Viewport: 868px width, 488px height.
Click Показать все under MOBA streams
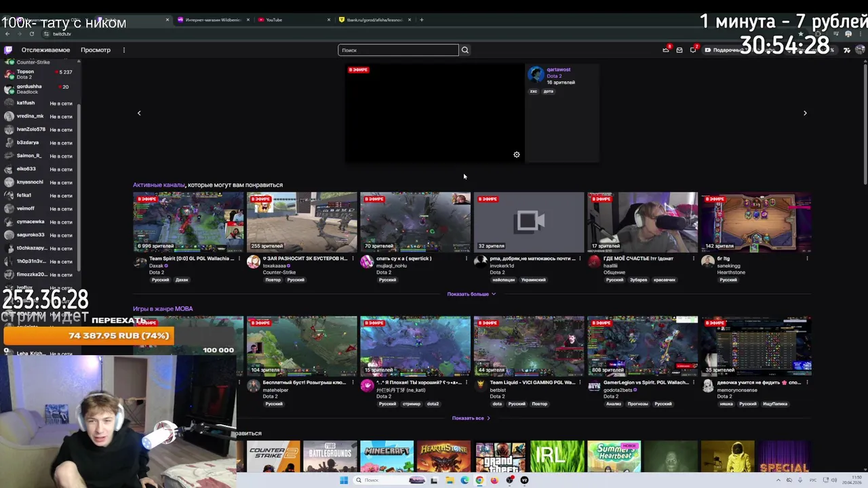[471, 418]
